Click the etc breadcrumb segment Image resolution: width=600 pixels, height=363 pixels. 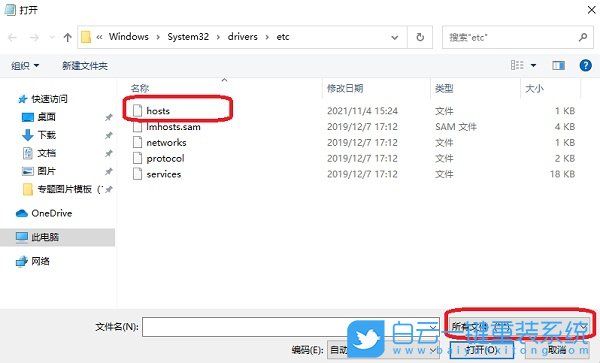pyautogui.click(x=283, y=37)
